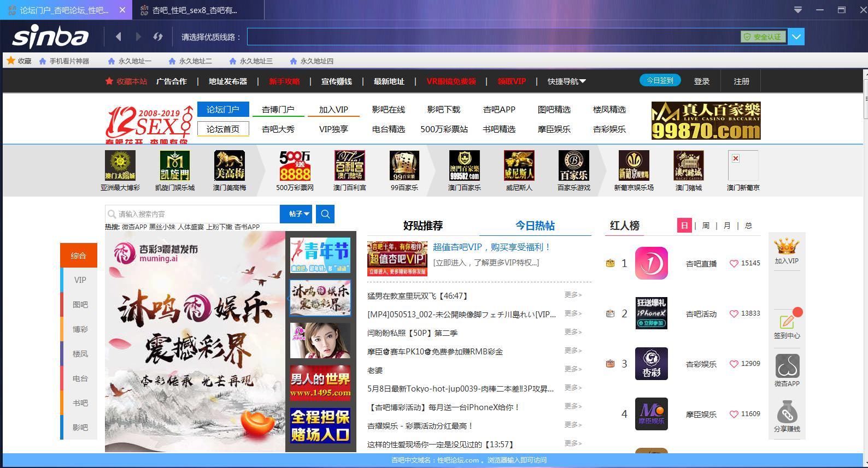This screenshot has height=468, width=868.
Task: Select the 论坛门户 navigation tab
Action: pyautogui.click(x=223, y=109)
